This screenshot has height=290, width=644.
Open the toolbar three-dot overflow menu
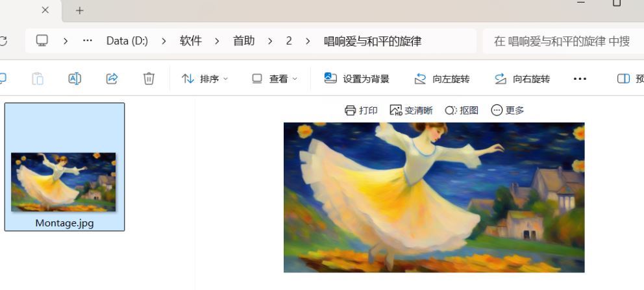point(580,79)
